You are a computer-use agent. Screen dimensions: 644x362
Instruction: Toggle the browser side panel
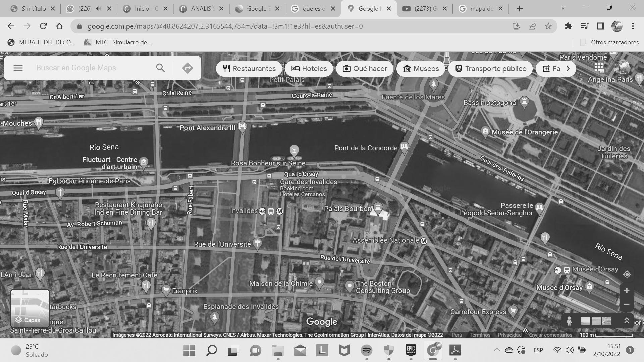pos(601,26)
